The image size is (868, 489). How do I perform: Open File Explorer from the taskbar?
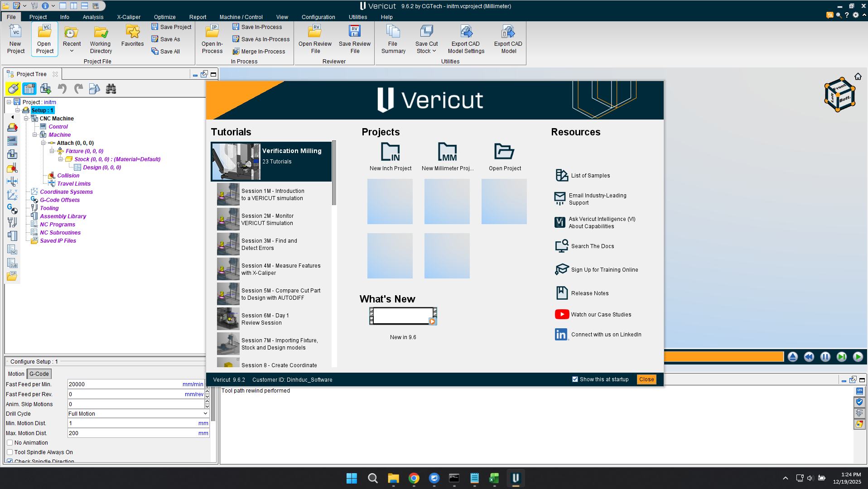[393, 478]
